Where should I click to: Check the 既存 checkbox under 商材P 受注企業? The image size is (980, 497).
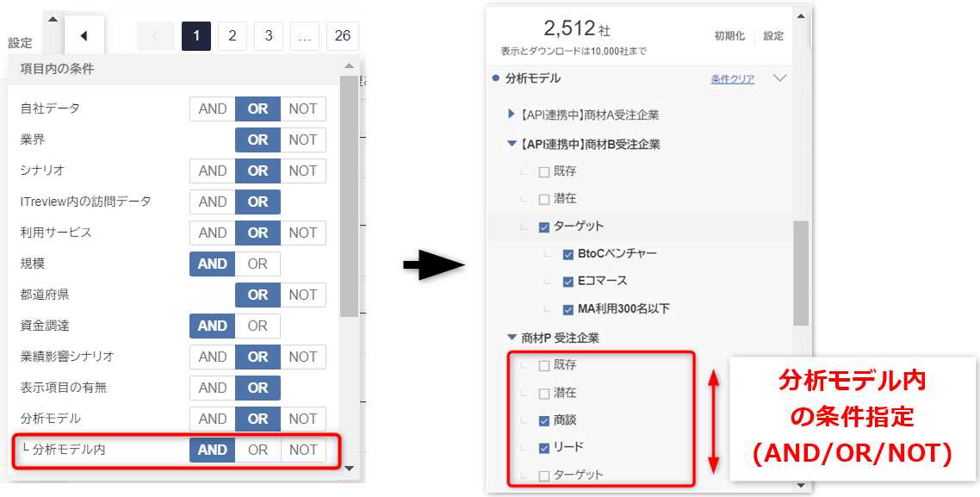(543, 365)
